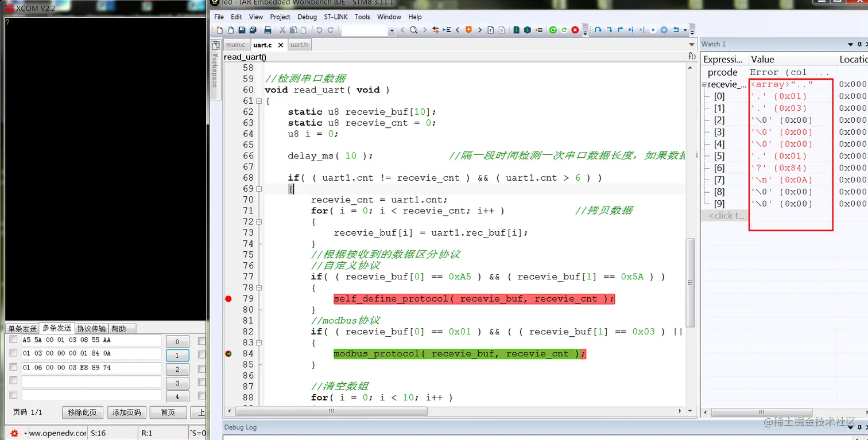The height and width of the screenshot is (440, 868).
Task: Click the function list f() icon above editor
Action: [x=692, y=56]
